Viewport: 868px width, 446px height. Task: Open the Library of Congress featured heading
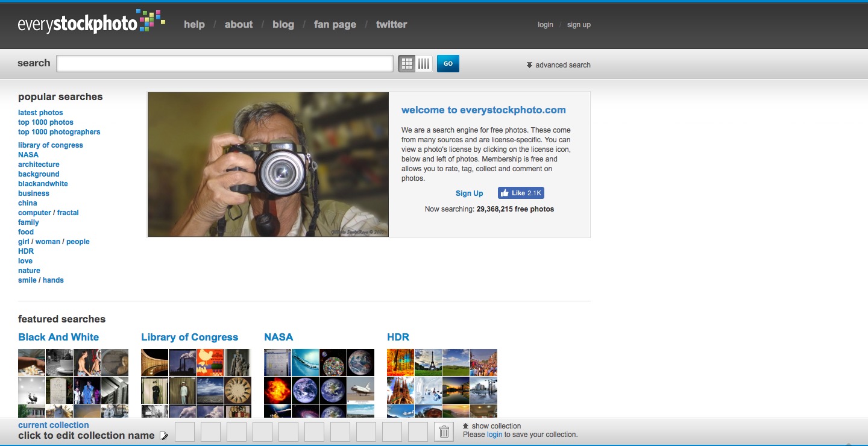(189, 337)
